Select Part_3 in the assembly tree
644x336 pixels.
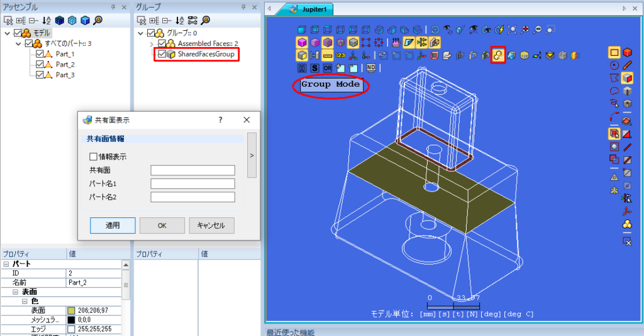click(65, 75)
